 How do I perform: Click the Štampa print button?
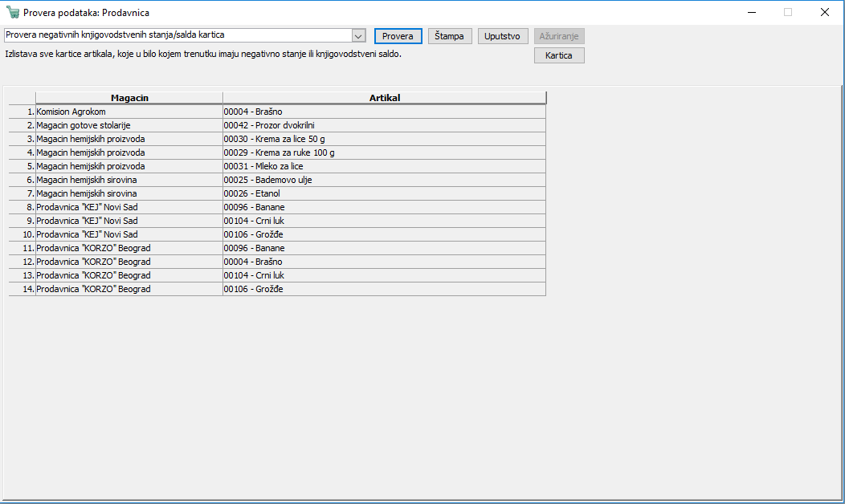(x=450, y=36)
